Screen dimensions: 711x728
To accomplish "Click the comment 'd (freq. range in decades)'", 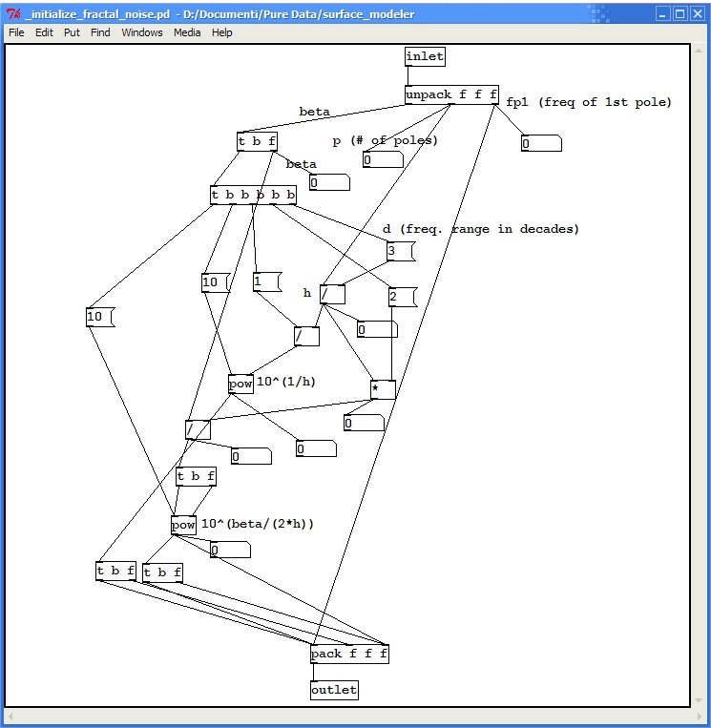I will (x=481, y=229).
